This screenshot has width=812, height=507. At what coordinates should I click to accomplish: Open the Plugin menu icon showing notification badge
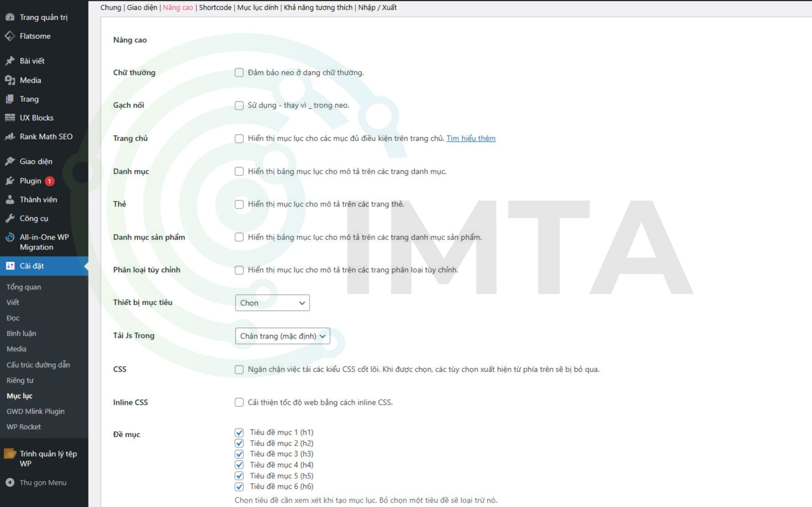point(10,180)
